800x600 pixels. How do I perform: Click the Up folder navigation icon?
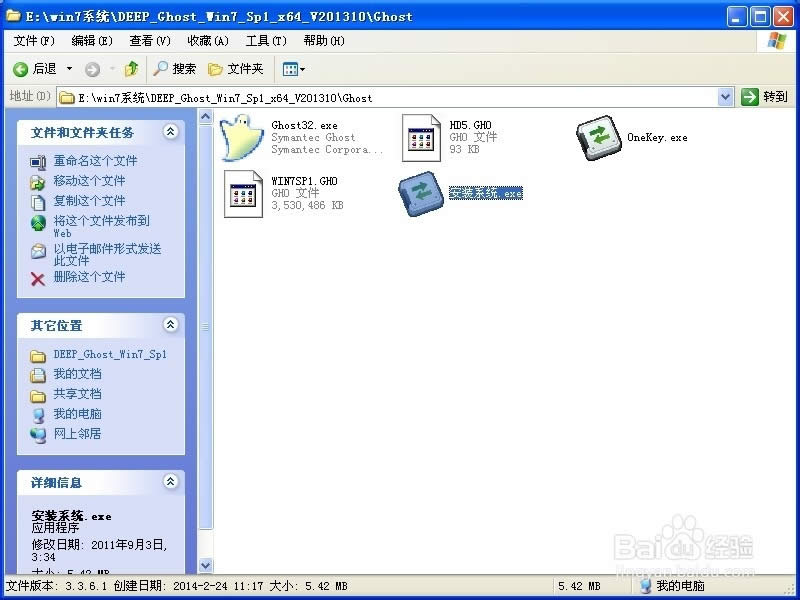tap(132, 69)
